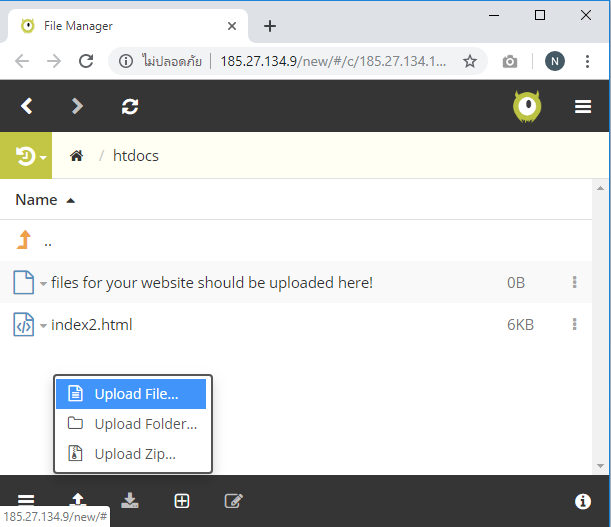The image size is (611, 527).
Task: Click the download icon in bottom toolbar
Action: tap(129, 501)
